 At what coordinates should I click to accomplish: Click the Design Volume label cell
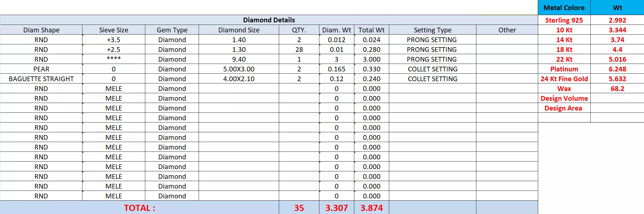click(564, 98)
